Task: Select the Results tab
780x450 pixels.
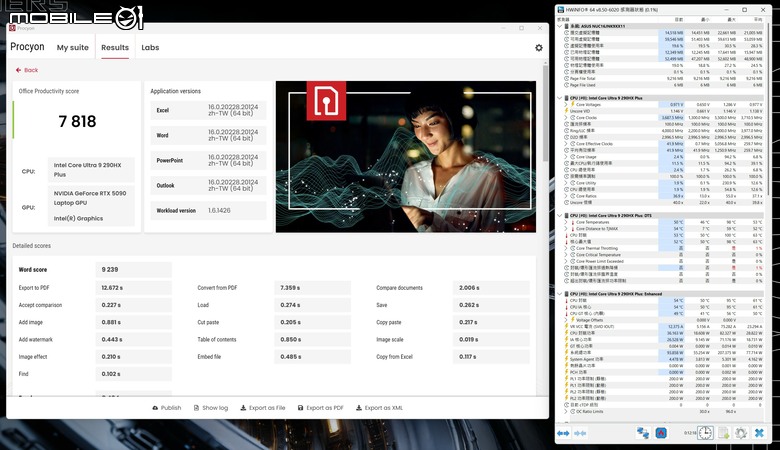Action: [x=115, y=48]
